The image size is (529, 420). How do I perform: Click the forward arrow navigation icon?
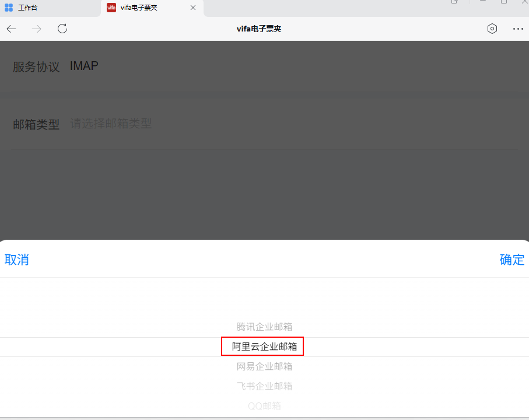(37, 29)
